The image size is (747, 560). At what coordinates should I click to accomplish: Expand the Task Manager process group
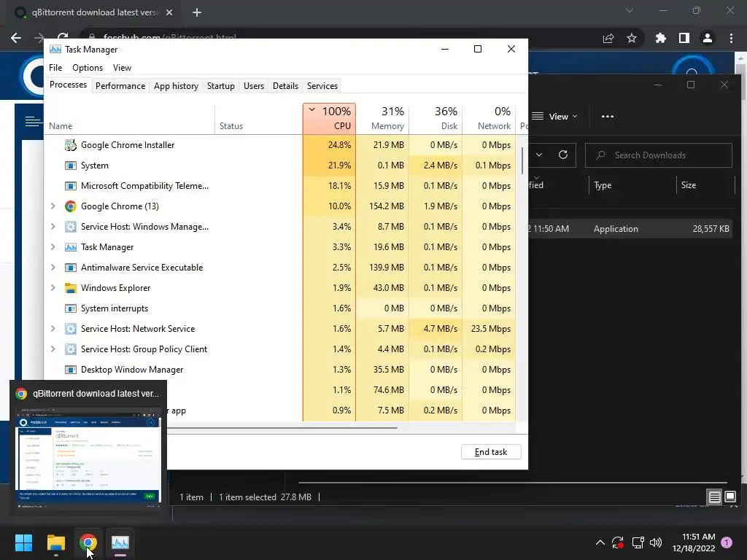click(53, 247)
